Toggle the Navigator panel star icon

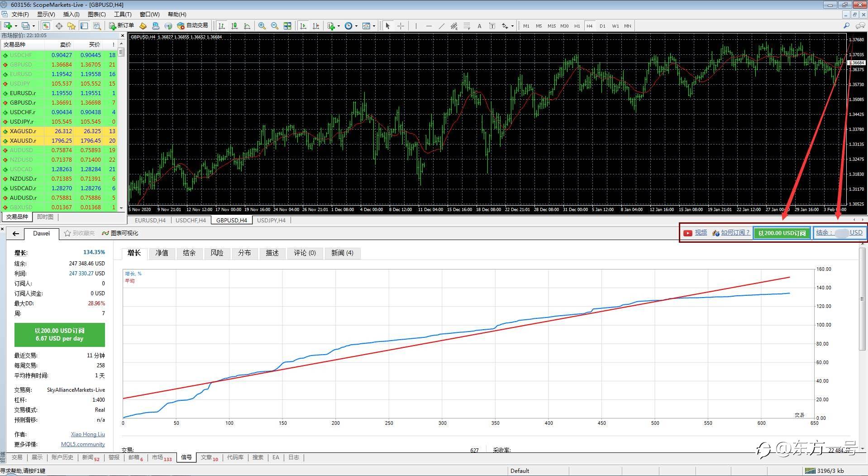click(x=72, y=26)
